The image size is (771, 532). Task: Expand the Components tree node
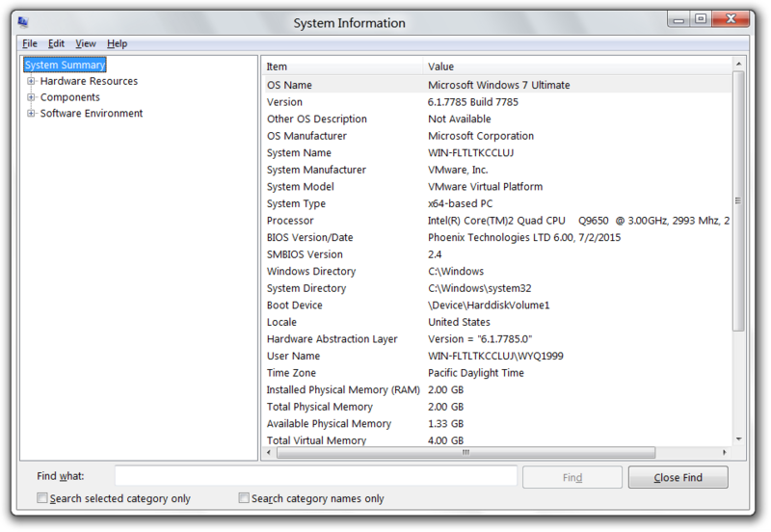pos(32,97)
